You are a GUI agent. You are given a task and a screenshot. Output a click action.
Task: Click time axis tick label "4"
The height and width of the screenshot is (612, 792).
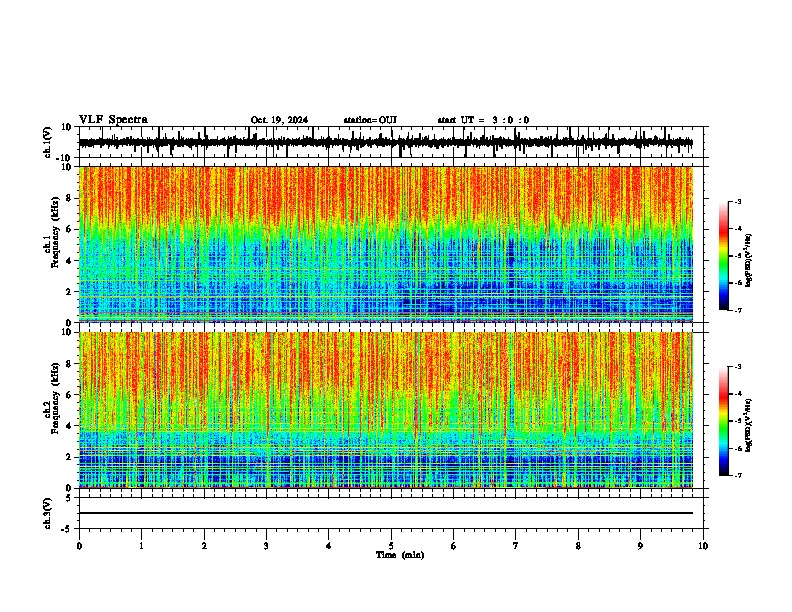329,546
